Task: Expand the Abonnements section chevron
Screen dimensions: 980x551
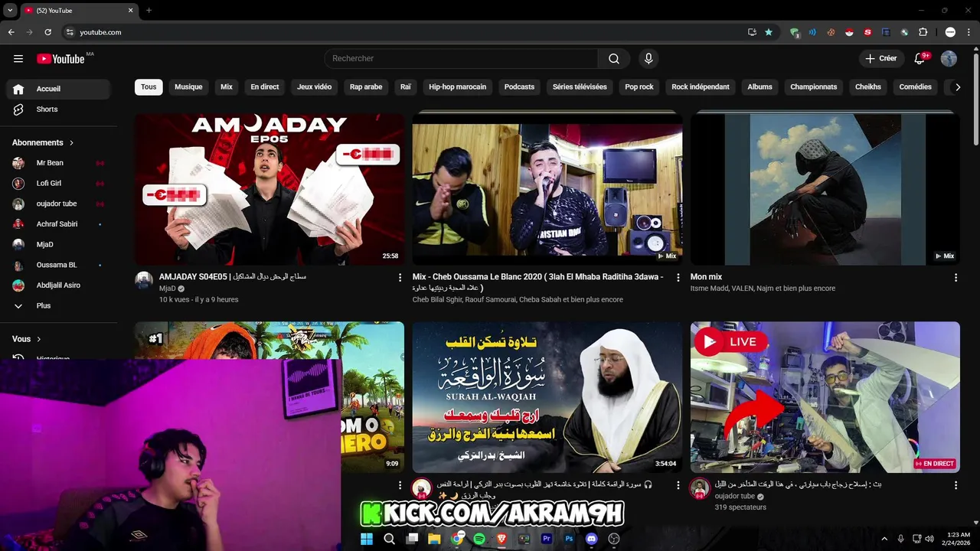Action: pyautogui.click(x=72, y=142)
